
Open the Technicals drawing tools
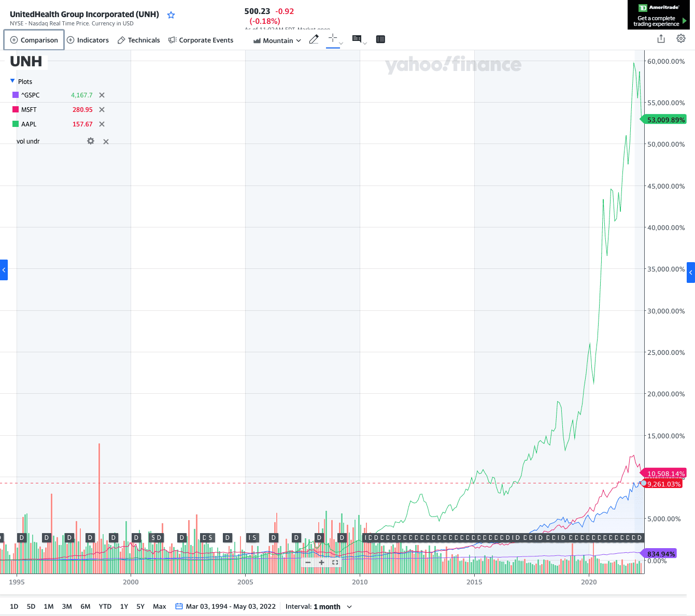[139, 40]
